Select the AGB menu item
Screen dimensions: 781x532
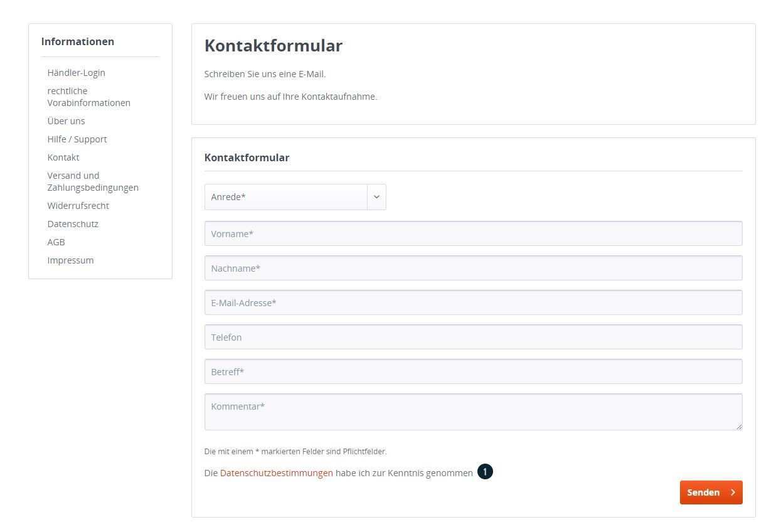pos(56,242)
